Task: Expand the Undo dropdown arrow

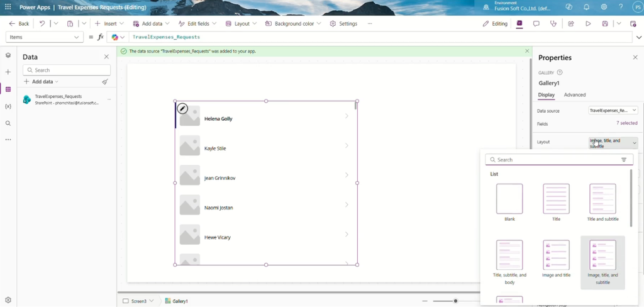Action: coord(56,24)
